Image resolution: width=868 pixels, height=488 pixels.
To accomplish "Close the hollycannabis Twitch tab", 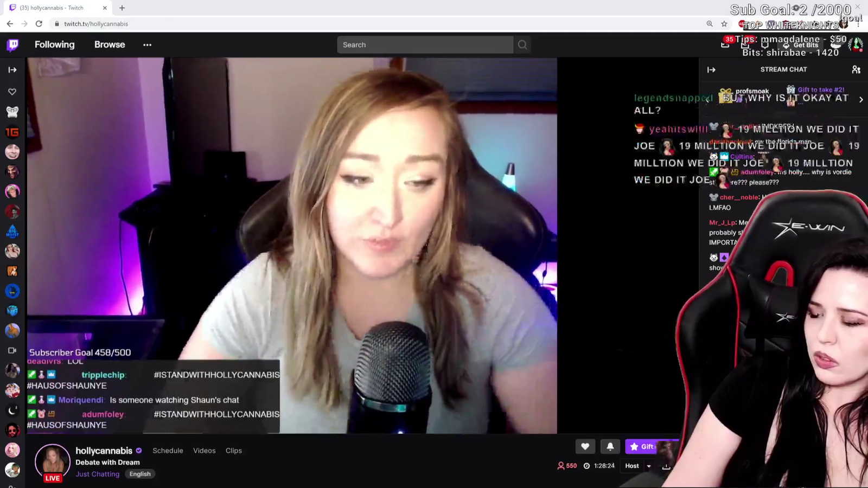I will click(105, 8).
